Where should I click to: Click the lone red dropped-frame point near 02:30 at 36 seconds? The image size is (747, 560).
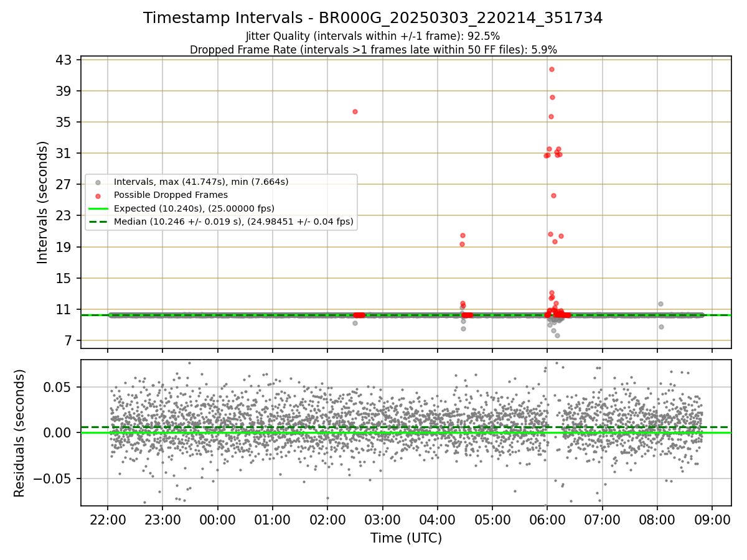pos(355,111)
